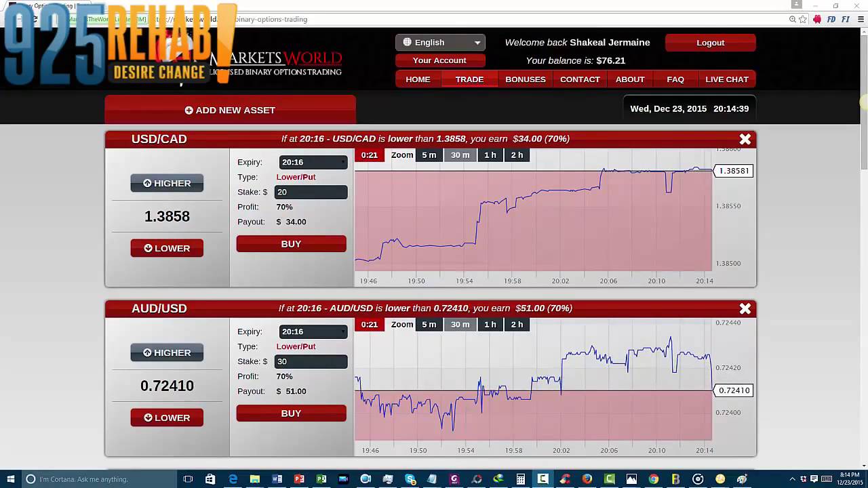Start a LIVE CHAT session

point(727,79)
